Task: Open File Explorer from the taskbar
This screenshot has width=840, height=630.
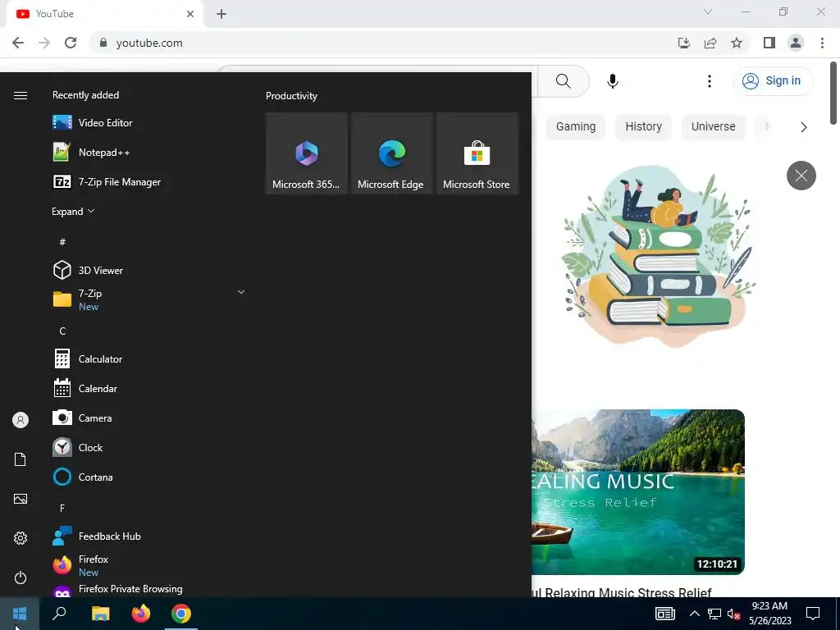Action: (100, 614)
